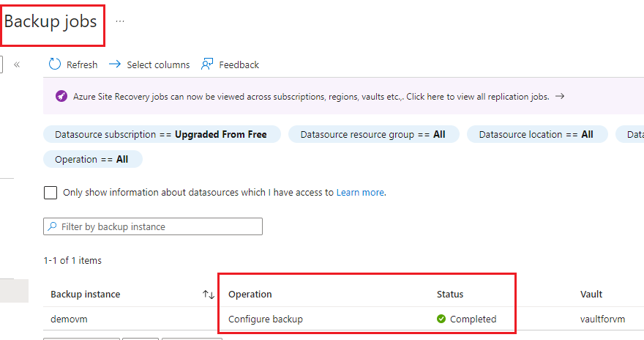
Task: Click the Refresh circular arrow icon
Action: pyautogui.click(x=55, y=64)
